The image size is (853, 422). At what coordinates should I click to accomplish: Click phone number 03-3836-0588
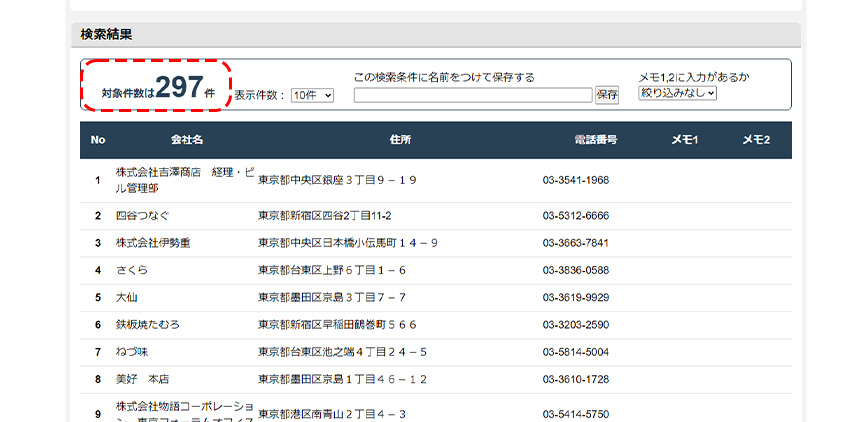pos(576,270)
